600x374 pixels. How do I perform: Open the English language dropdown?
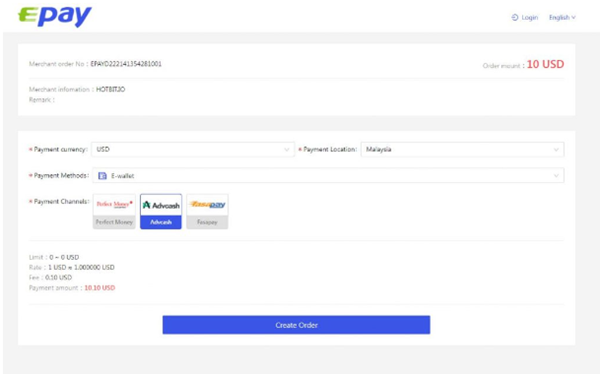click(x=562, y=18)
